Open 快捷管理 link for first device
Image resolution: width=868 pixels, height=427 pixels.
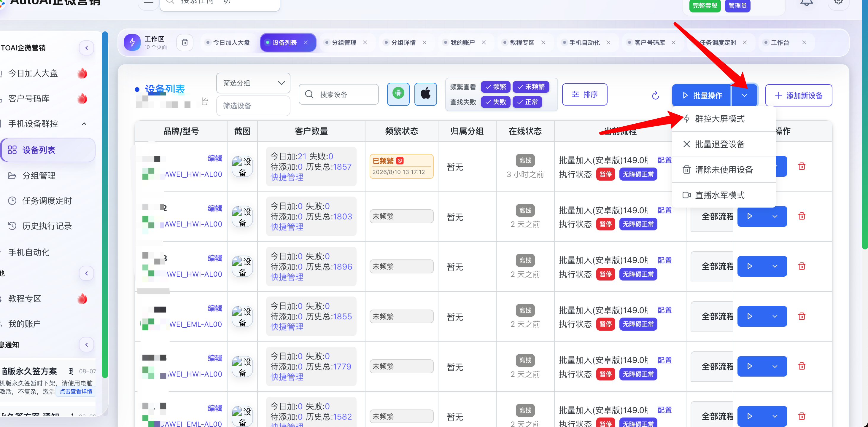(x=287, y=177)
